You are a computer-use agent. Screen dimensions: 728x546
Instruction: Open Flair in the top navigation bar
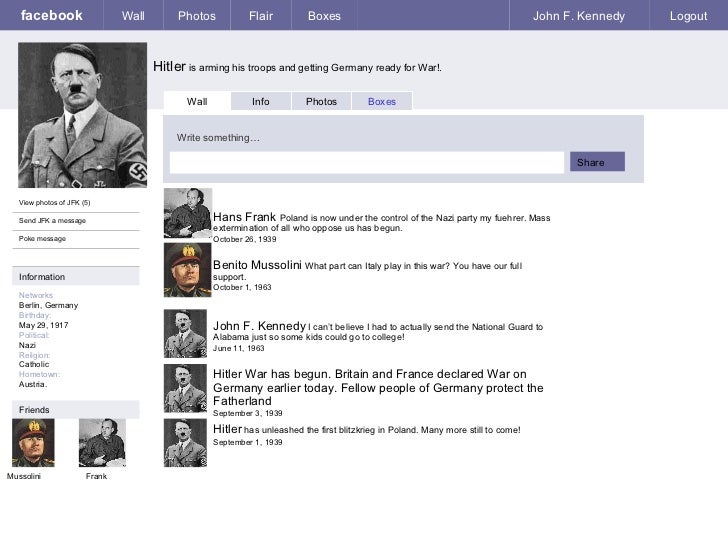261,16
